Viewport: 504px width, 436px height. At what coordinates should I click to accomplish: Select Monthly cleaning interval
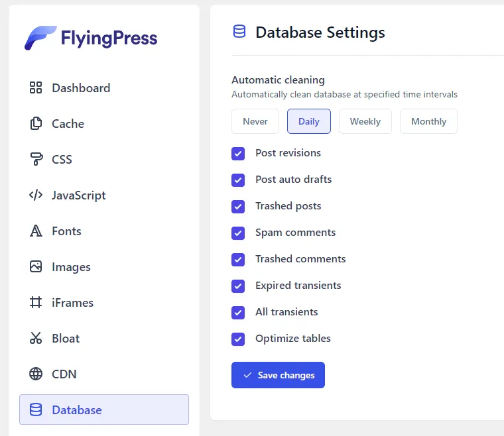point(428,121)
